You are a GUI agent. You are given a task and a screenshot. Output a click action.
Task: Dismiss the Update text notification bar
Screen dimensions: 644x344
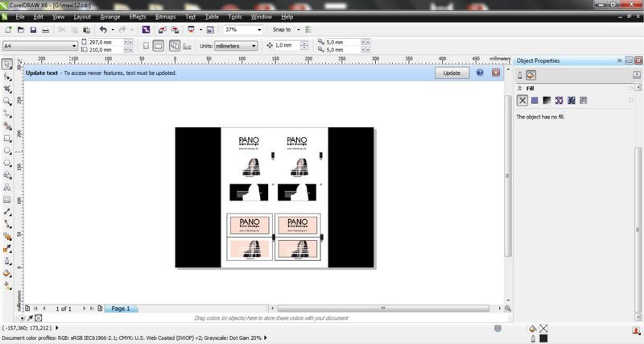496,73
